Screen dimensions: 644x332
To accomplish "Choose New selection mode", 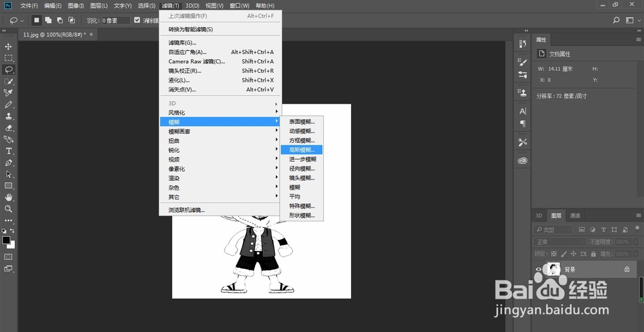I will (37, 20).
